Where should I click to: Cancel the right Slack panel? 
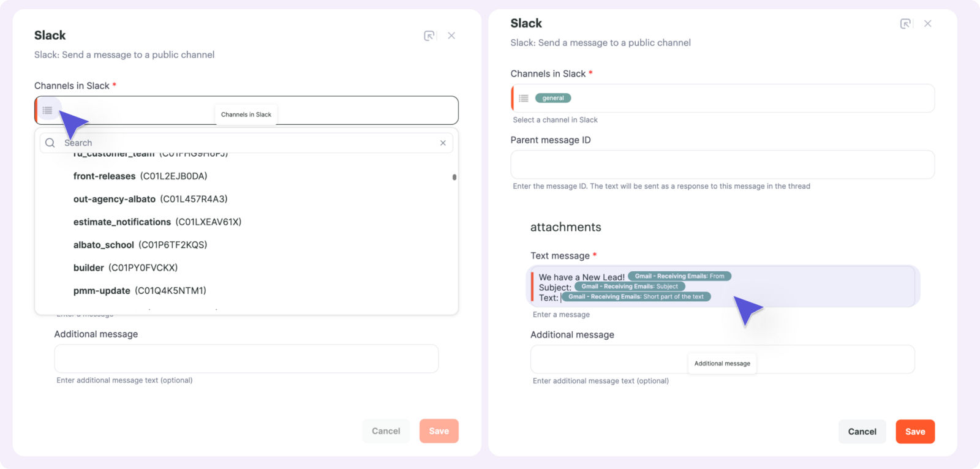(862, 432)
